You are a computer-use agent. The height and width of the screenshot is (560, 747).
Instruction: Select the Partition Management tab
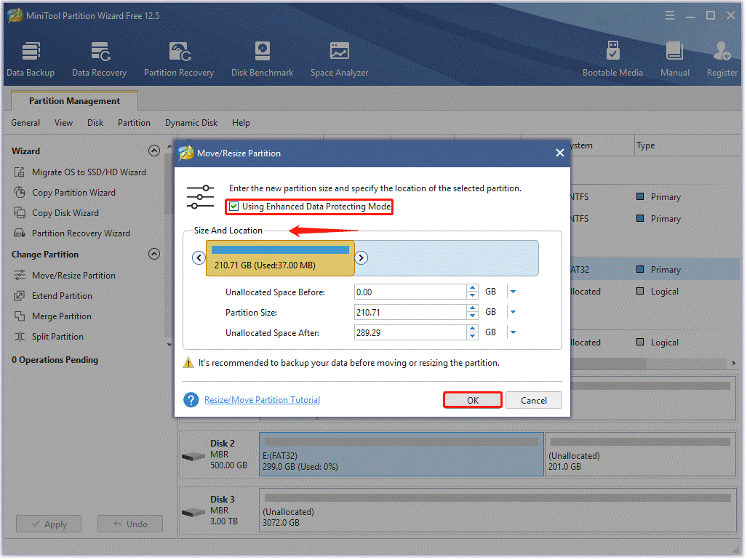click(x=74, y=101)
